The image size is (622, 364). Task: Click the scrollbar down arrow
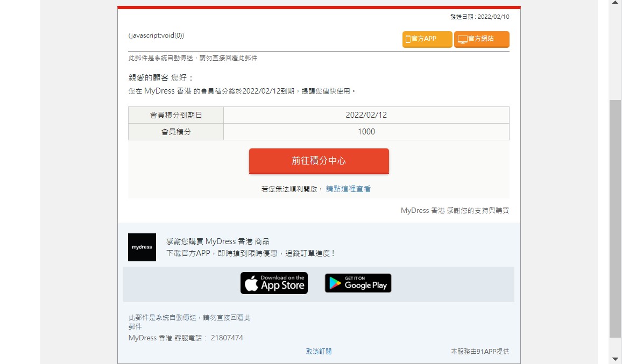click(x=615, y=359)
